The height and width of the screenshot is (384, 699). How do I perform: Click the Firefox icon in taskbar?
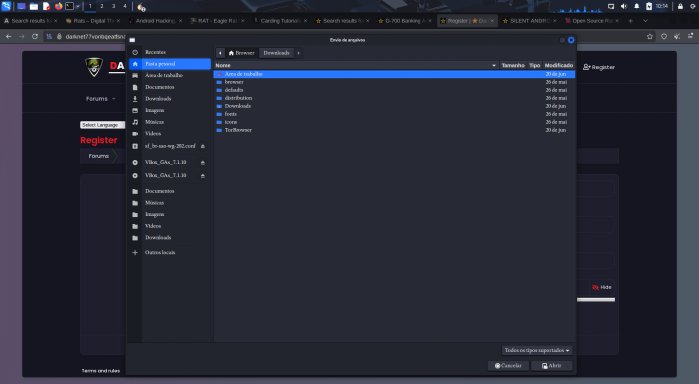58,6
